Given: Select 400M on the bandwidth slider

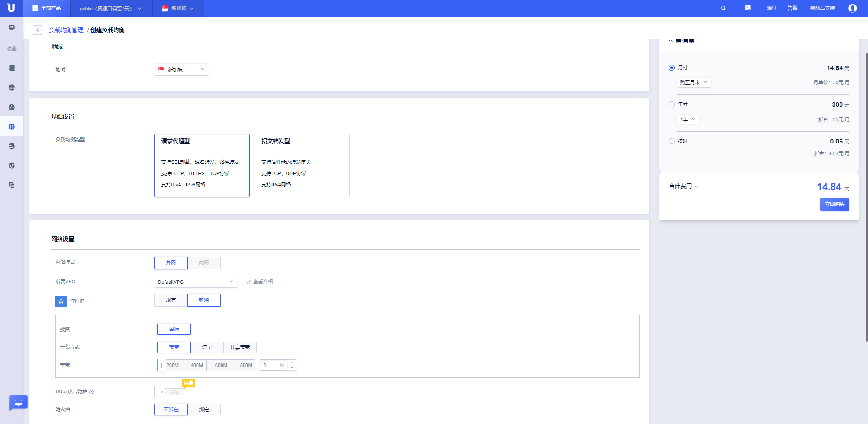Looking at the screenshot, I should [x=197, y=365].
